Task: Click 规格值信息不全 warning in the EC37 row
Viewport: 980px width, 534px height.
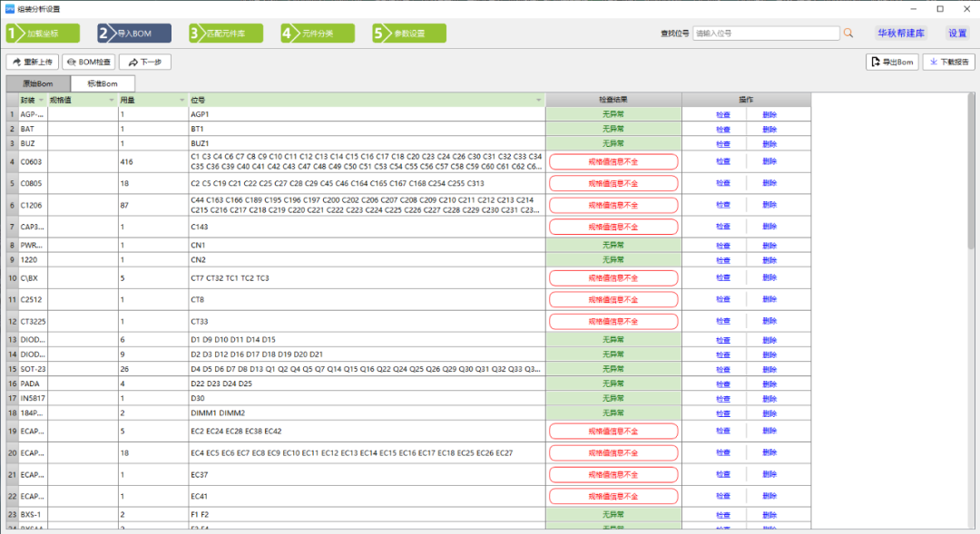Action: (613, 475)
